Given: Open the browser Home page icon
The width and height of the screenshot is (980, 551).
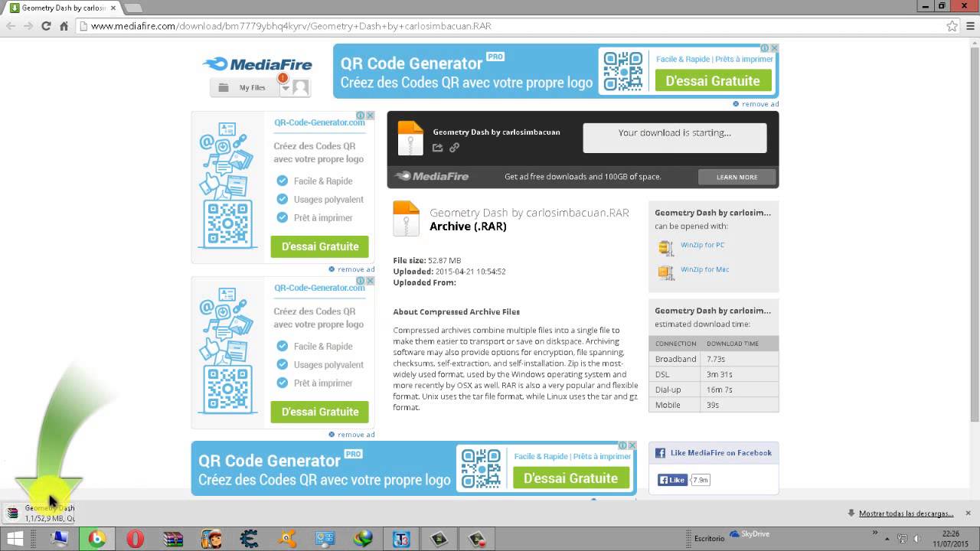Looking at the screenshot, I should (x=64, y=26).
